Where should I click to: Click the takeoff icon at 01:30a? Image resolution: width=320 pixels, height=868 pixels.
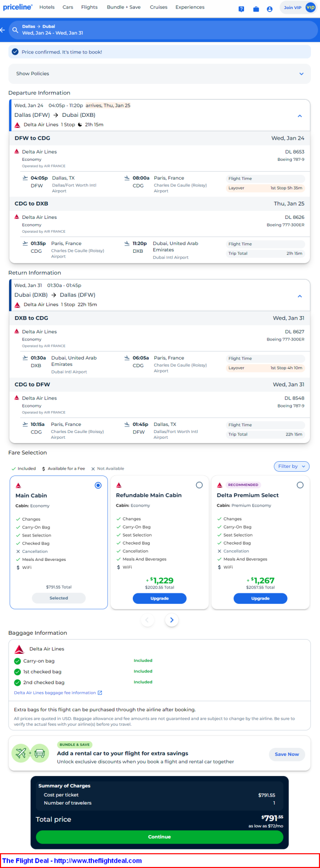[x=25, y=358]
